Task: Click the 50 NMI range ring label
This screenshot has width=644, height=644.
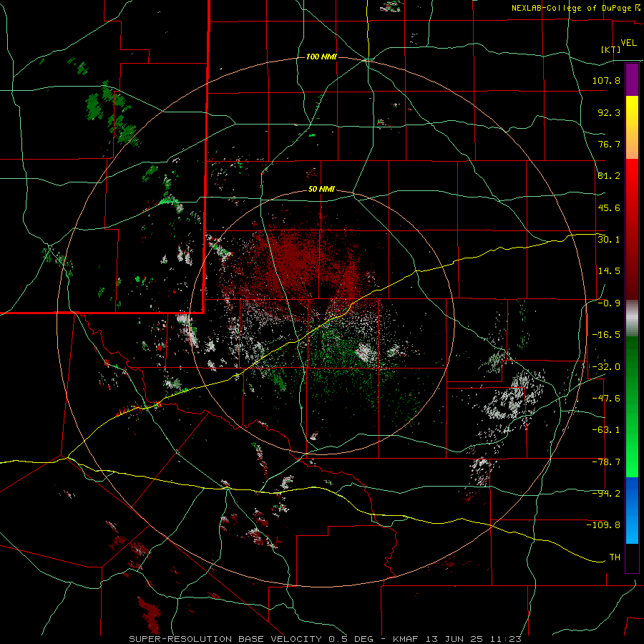Action: [x=321, y=190]
